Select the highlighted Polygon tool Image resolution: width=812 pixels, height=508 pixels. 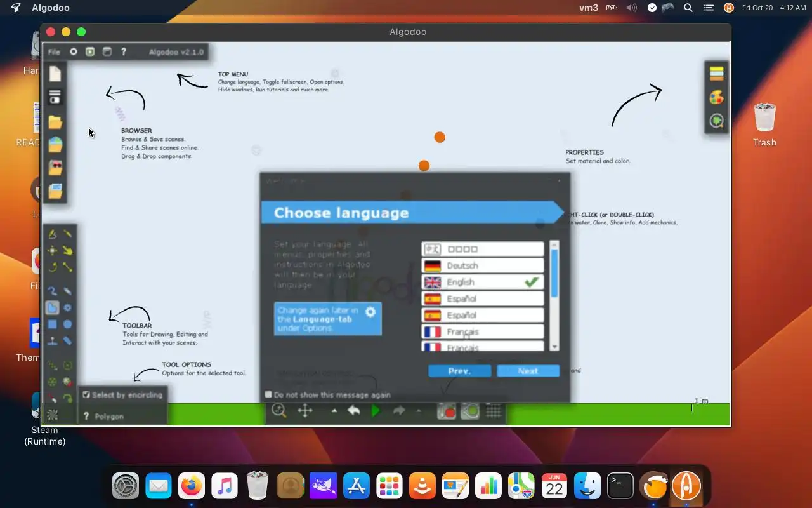(x=53, y=308)
